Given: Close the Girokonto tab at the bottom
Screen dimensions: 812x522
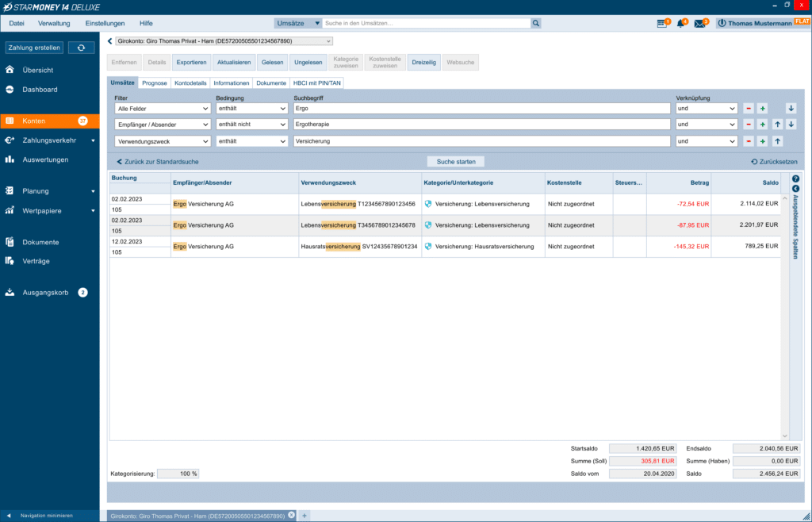Looking at the screenshot, I should (x=291, y=515).
